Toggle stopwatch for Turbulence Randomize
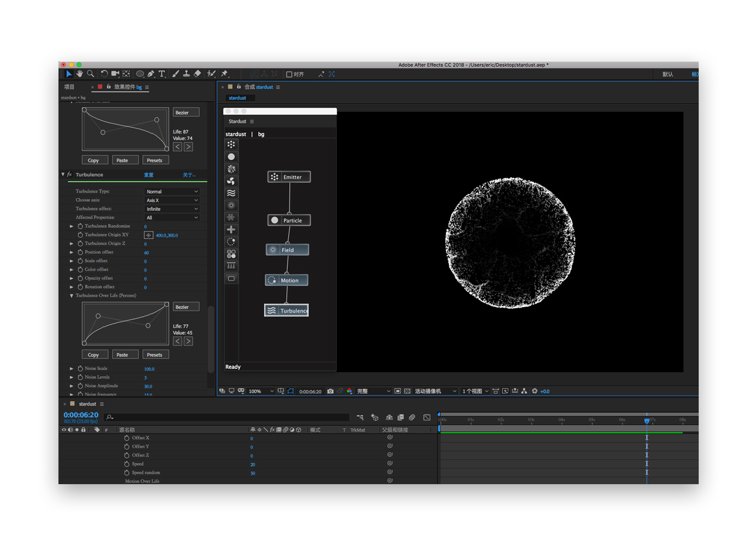 click(80, 226)
